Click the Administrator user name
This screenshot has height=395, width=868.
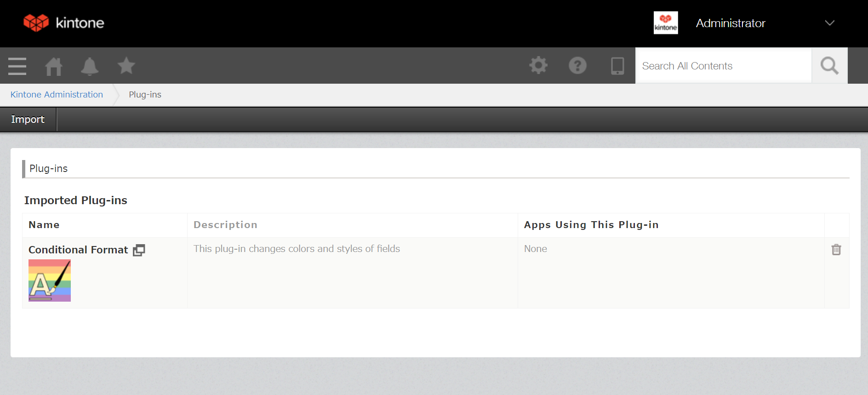coord(730,23)
